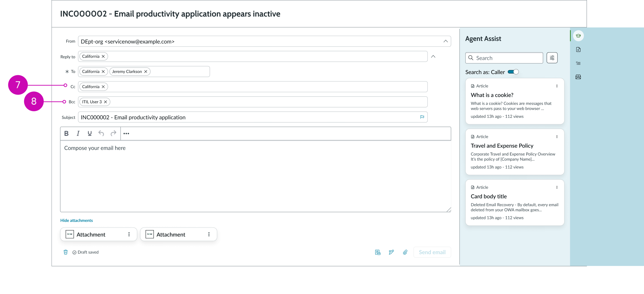Remove Jeremy Clarkson from To field
Screen dimensions: 644x294
point(146,72)
